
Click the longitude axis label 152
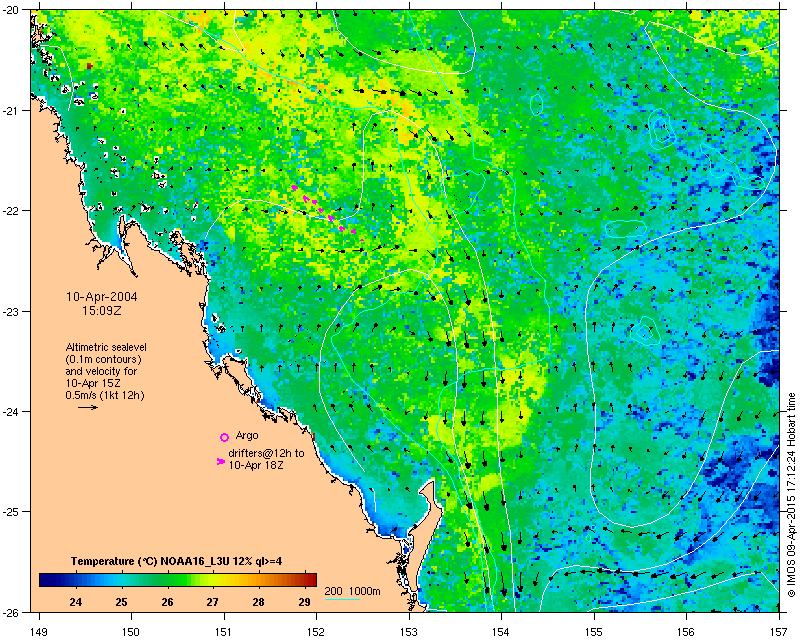click(x=316, y=632)
